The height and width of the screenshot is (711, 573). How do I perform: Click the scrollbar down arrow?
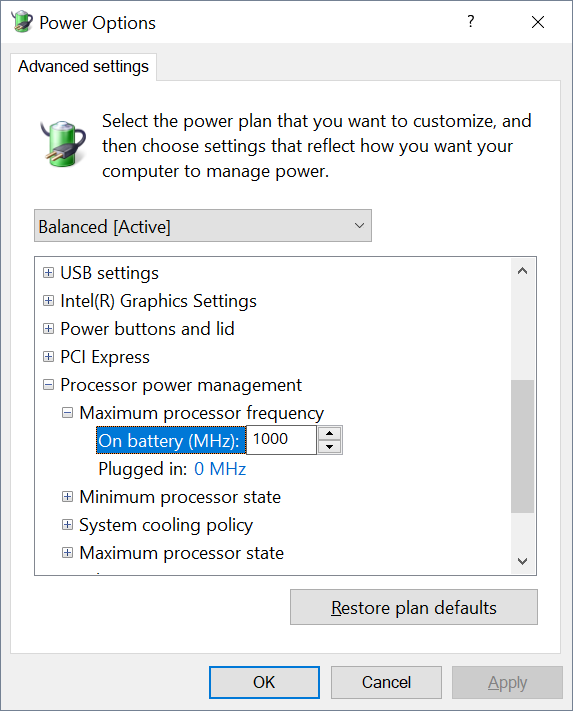point(522,561)
